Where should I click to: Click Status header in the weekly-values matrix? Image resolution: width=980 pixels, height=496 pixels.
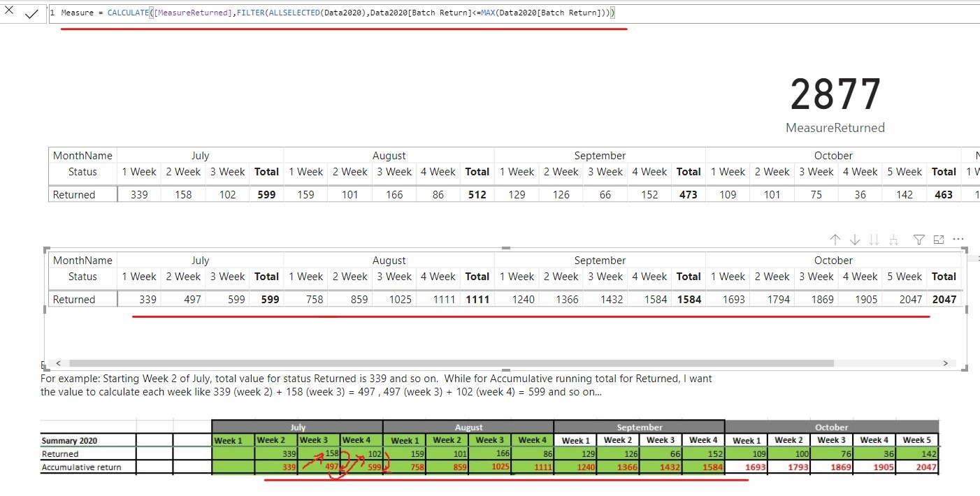82,172
